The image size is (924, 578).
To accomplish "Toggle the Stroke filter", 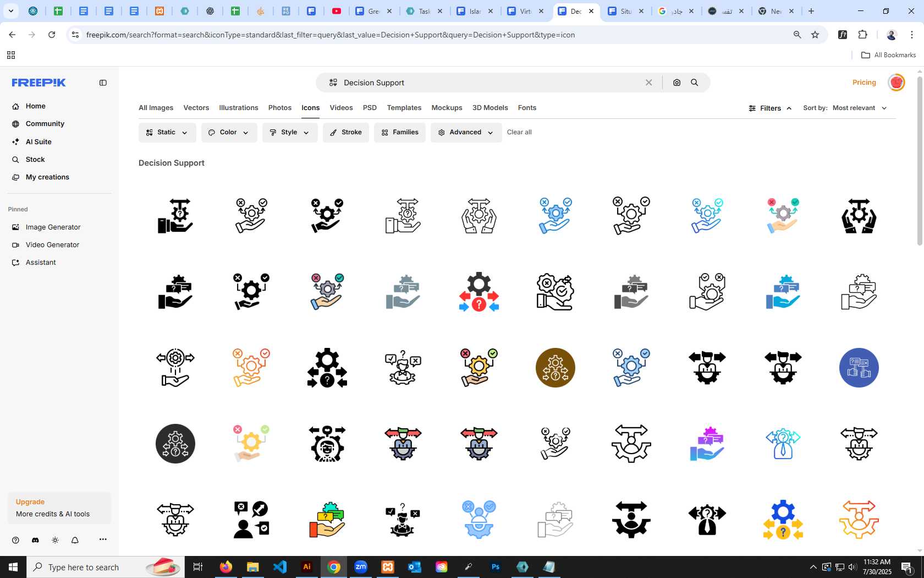I will click(346, 133).
